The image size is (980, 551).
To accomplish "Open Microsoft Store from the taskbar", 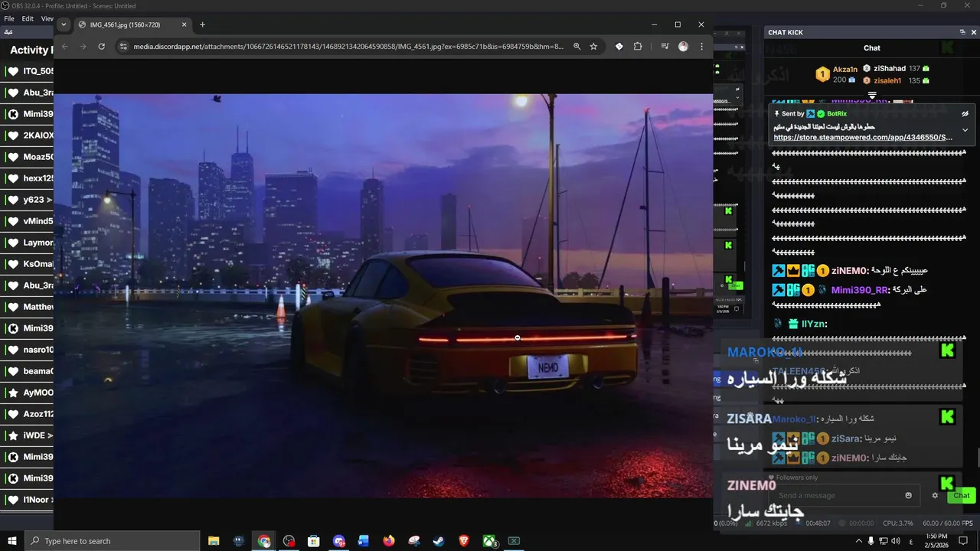I will [x=313, y=541].
